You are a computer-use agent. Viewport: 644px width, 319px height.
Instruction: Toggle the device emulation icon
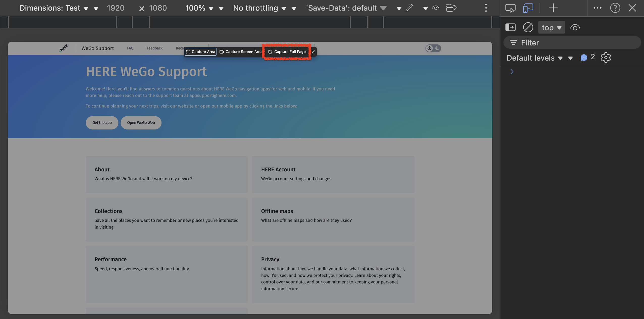(x=528, y=8)
